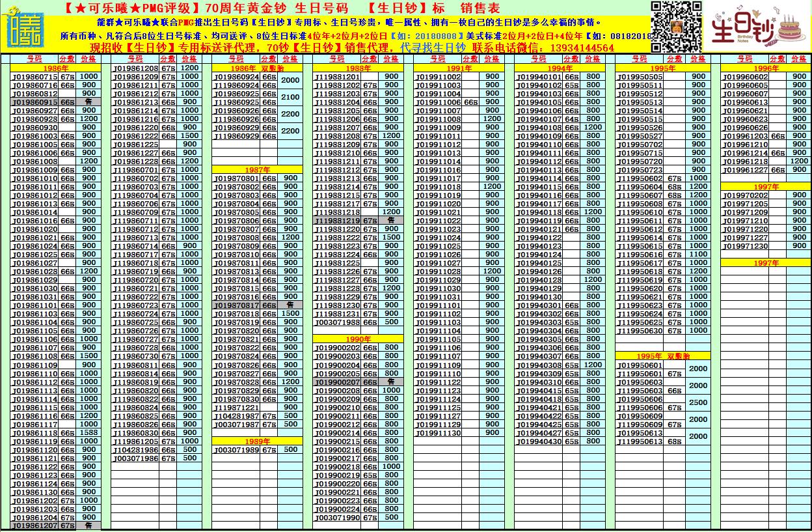
Task: Select the 价格 column header above the 1996年 section
Action: pyautogui.click(x=799, y=59)
